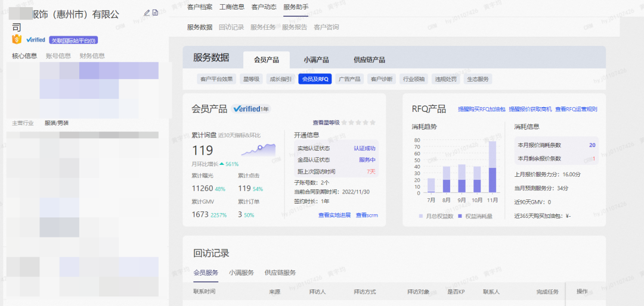Select 会员服务 tab under 回访记录
Viewport: 644px width, 306px height.
[206, 273]
